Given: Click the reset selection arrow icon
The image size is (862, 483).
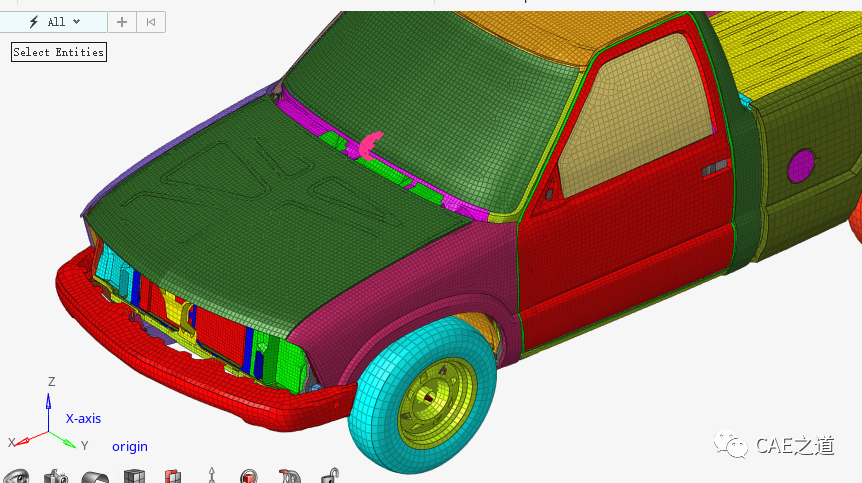Looking at the screenshot, I should pos(151,22).
